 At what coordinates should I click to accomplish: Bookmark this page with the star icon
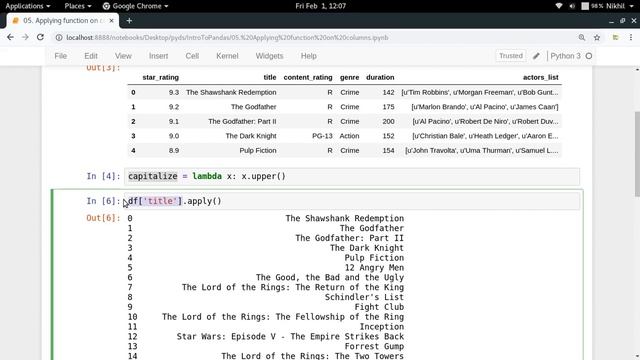[x=597, y=38]
